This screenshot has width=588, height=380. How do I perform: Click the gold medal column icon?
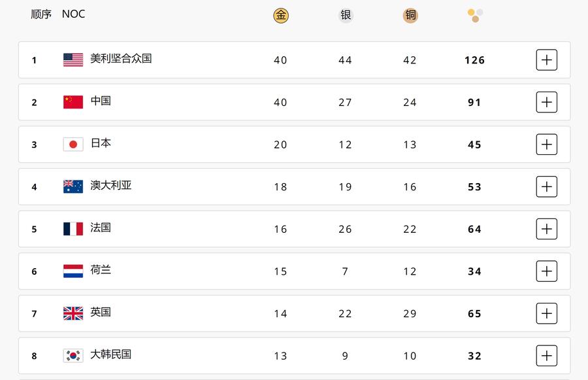click(281, 16)
